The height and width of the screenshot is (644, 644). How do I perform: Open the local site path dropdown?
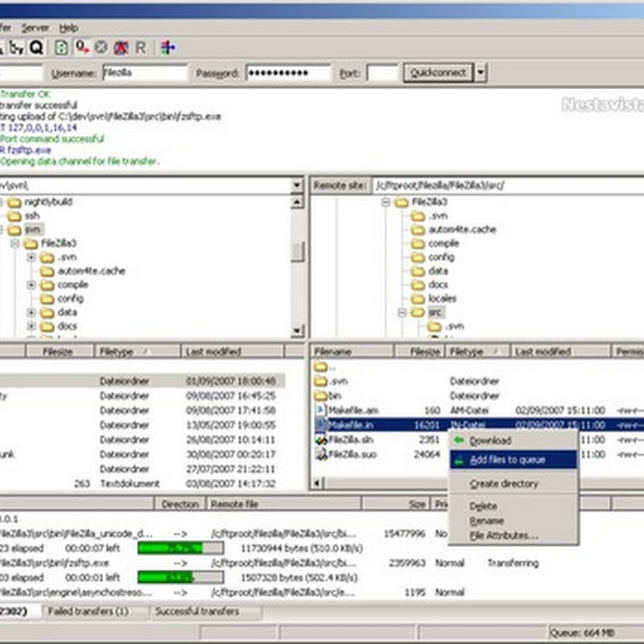[297, 186]
